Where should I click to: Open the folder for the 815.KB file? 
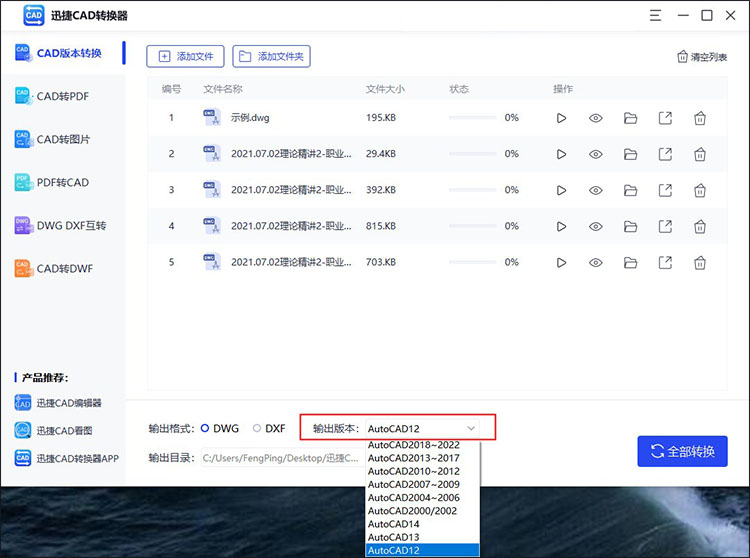point(630,226)
